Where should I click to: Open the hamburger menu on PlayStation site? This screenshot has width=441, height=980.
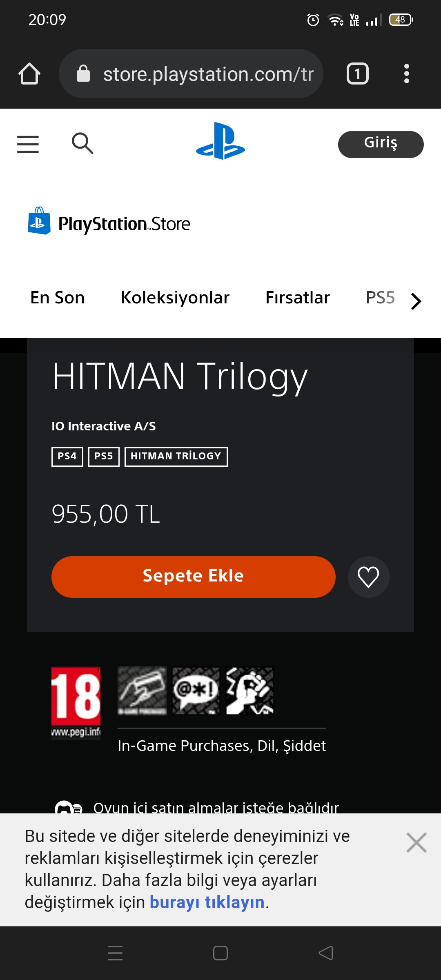pos(28,144)
